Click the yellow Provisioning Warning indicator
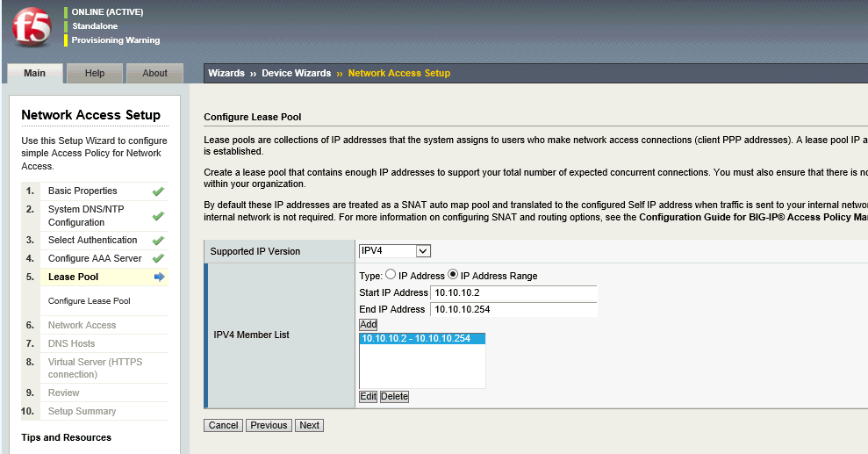Screen dimensions: 868x454 coord(66,40)
